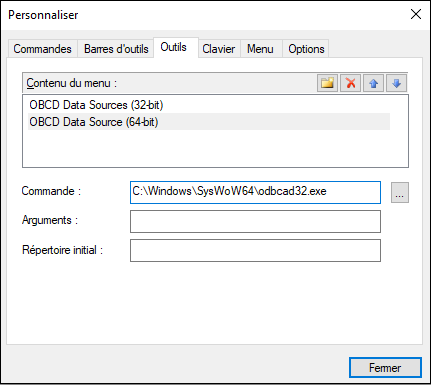
Task: Click the Arguments input field
Action: (x=255, y=221)
